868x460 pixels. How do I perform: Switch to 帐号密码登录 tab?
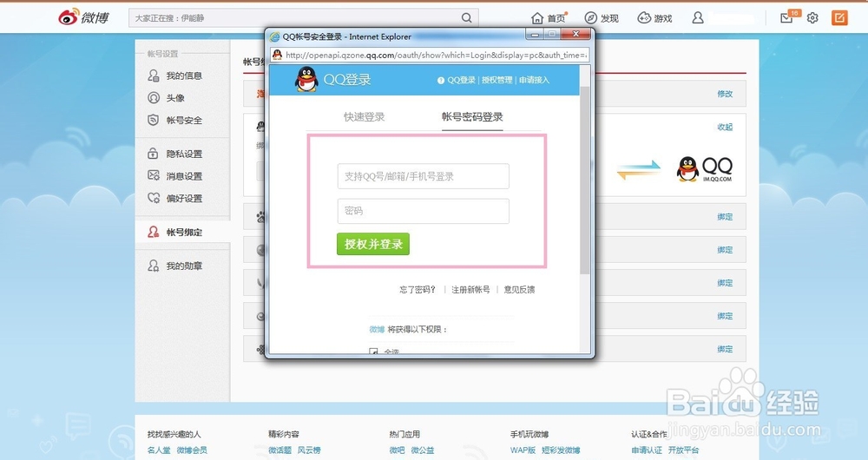point(472,117)
